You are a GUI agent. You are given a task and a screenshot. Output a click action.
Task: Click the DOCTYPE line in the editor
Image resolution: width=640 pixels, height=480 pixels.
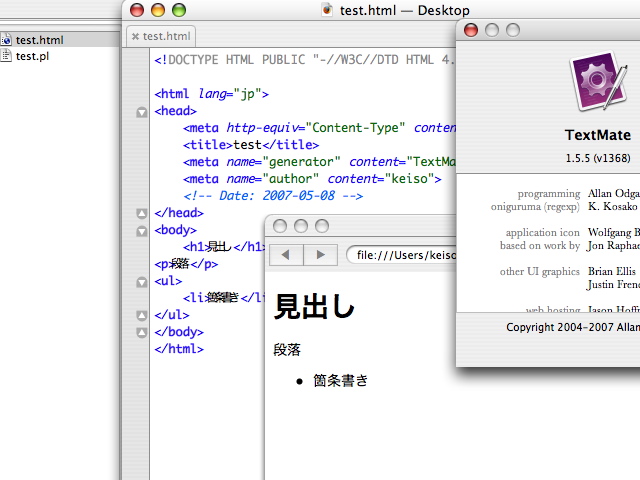(x=300, y=60)
